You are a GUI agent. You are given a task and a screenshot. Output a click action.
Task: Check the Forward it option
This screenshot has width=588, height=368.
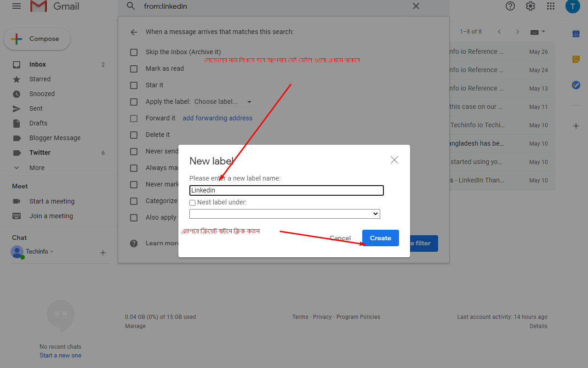coord(134,119)
